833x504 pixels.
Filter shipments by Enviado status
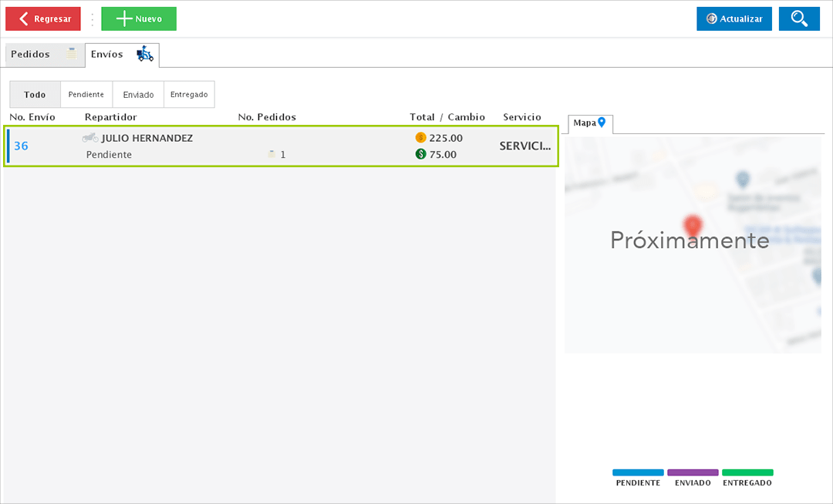click(138, 95)
